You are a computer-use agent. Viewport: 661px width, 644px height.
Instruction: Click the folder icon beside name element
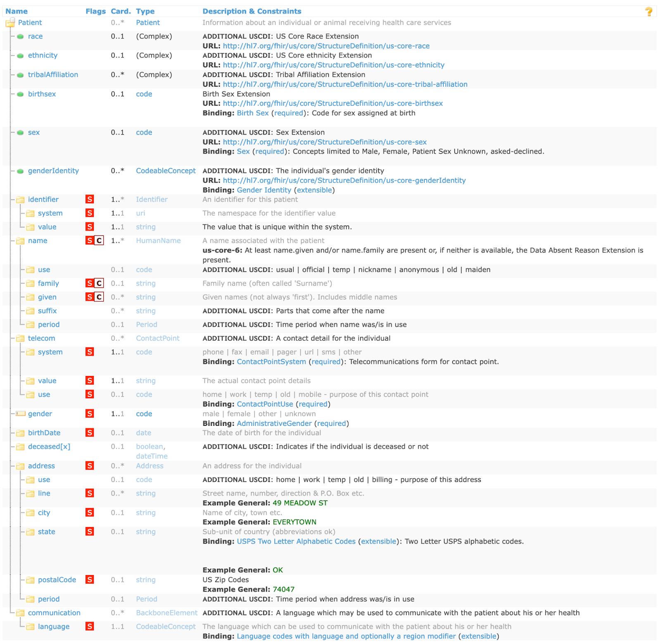click(21, 241)
